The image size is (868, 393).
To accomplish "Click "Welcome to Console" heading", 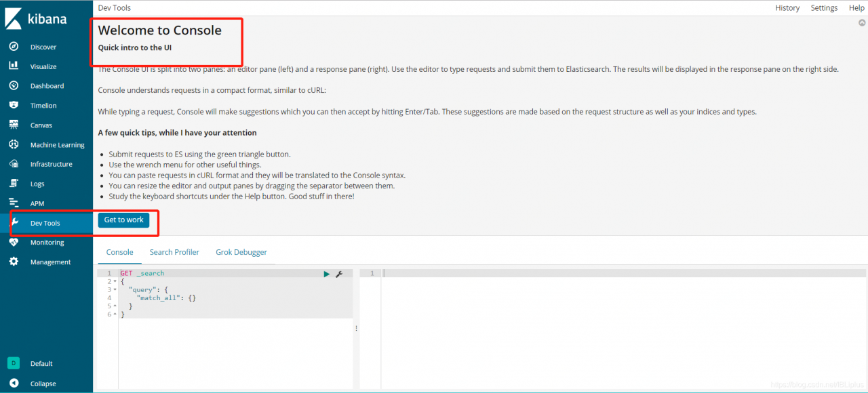I will coord(160,30).
